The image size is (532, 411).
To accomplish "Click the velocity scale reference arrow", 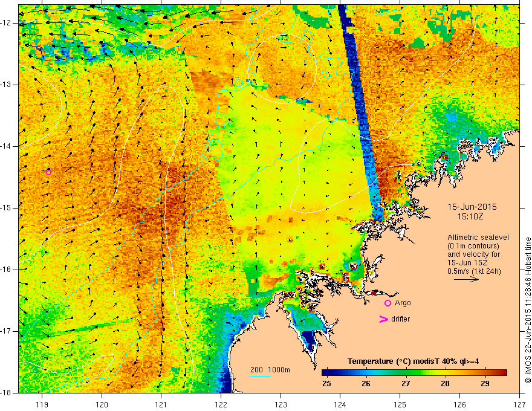I will point(466,279).
